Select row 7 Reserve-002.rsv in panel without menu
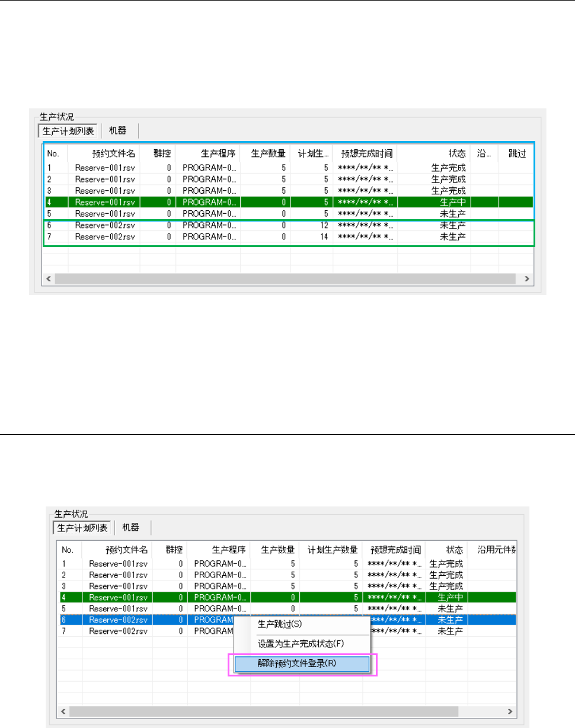Viewport: 575px width, 728px height. pos(288,237)
